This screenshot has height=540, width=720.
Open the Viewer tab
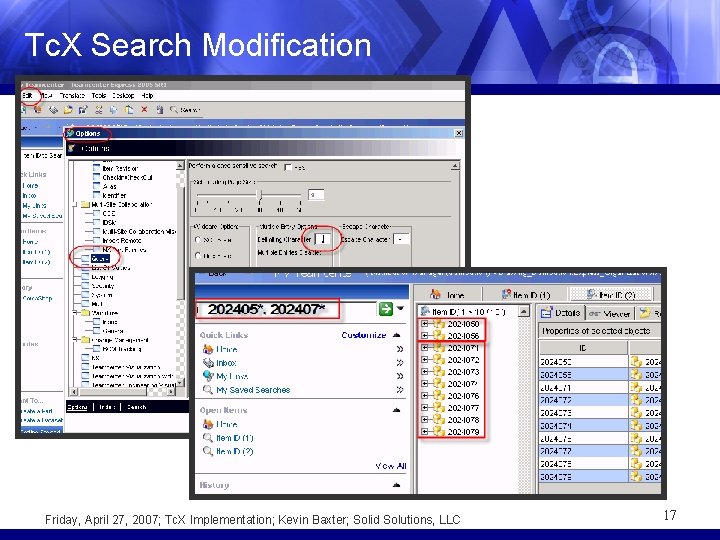pos(610,314)
